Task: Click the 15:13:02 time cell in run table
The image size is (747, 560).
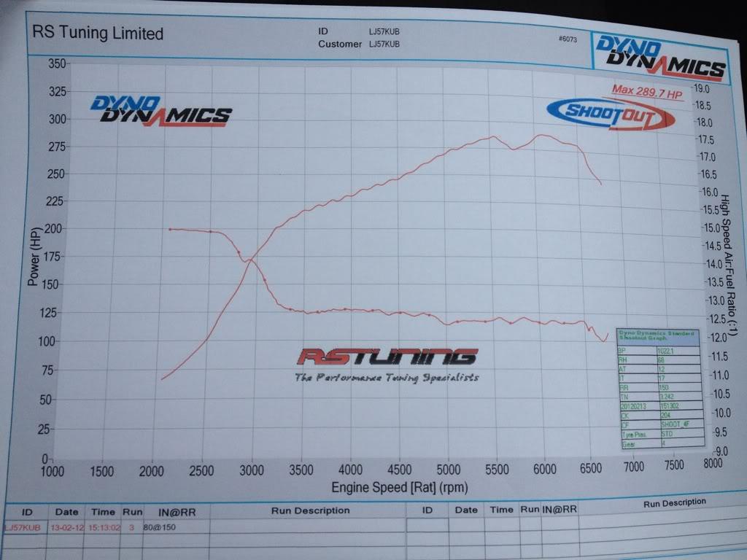Action: 103,528
